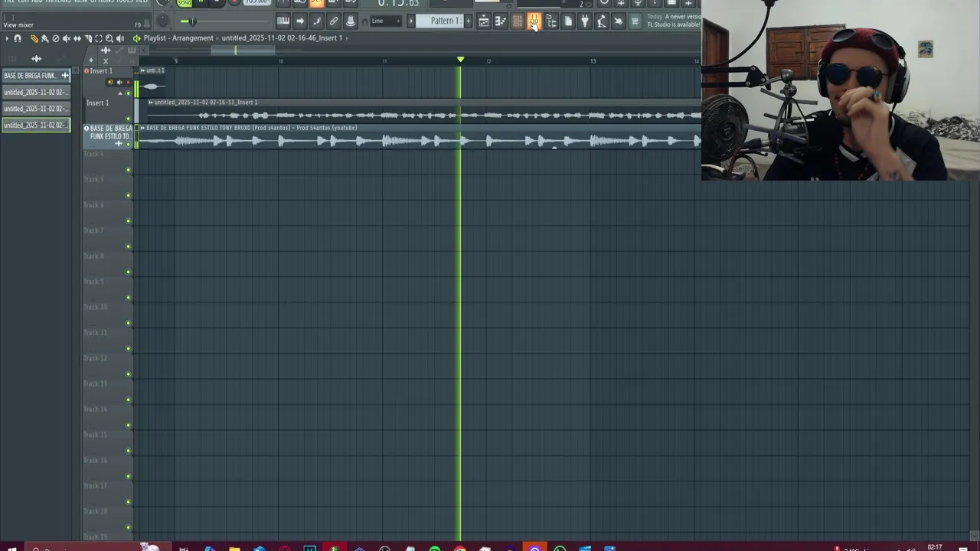Click the tempo display
This screenshot has width=980, height=551.
point(256,2)
